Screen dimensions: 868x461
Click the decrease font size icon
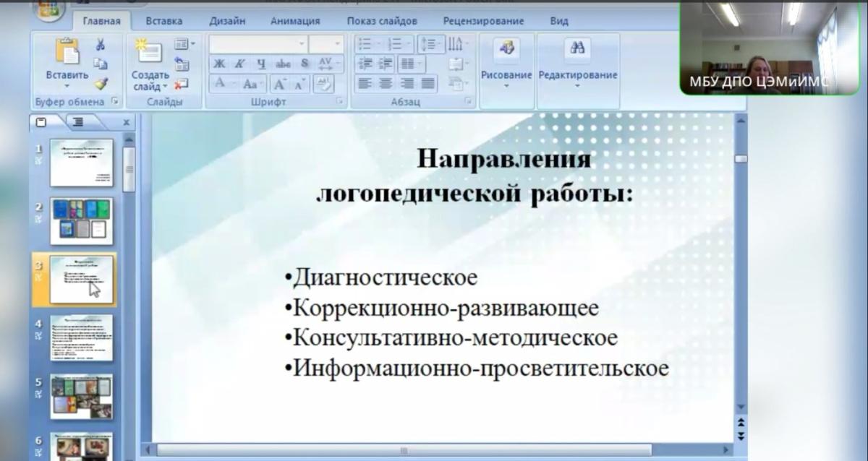pos(299,84)
